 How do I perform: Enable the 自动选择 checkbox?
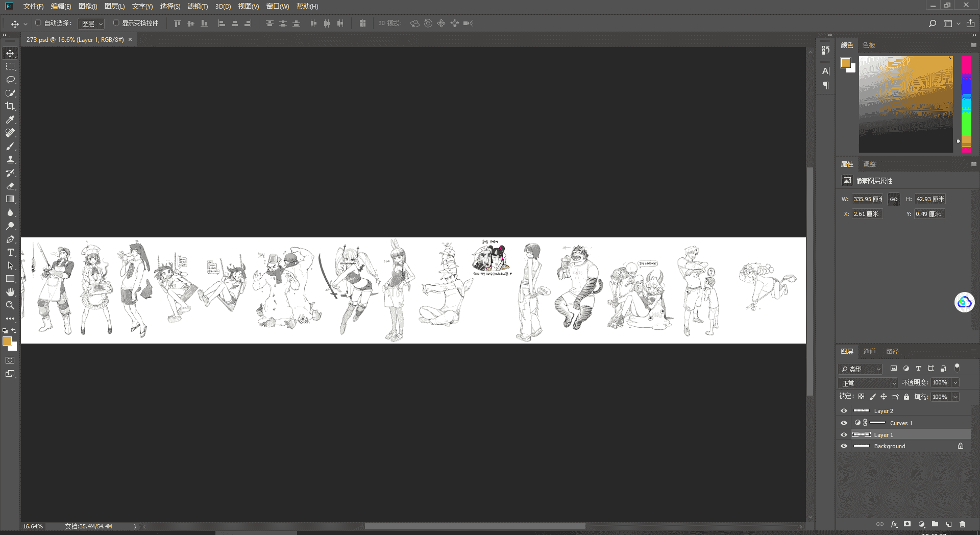[x=38, y=23]
